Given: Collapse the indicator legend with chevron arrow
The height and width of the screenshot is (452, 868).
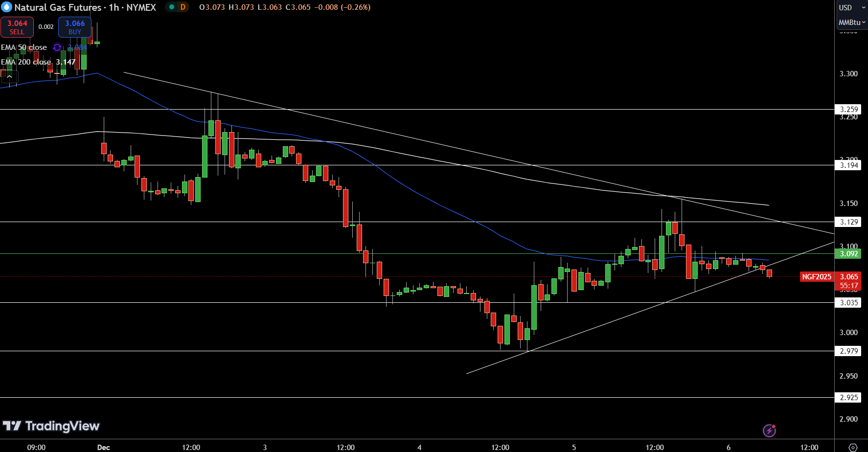Looking at the screenshot, I should [x=9, y=76].
